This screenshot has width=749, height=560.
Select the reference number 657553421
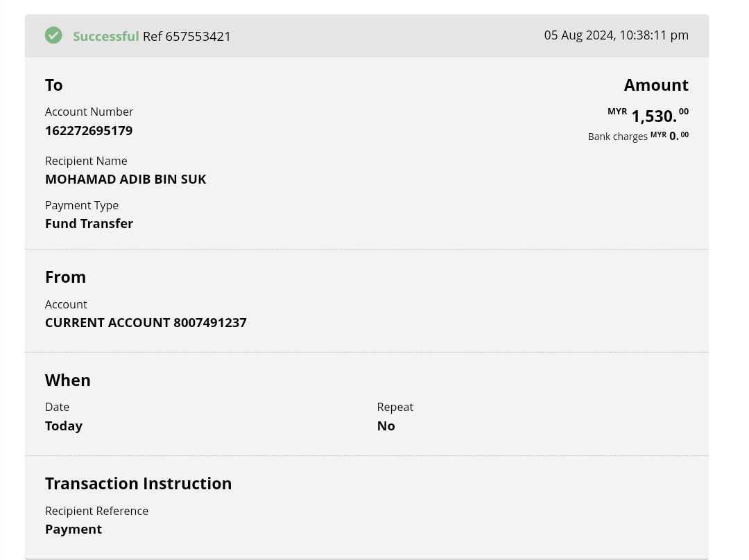coord(198,36)
